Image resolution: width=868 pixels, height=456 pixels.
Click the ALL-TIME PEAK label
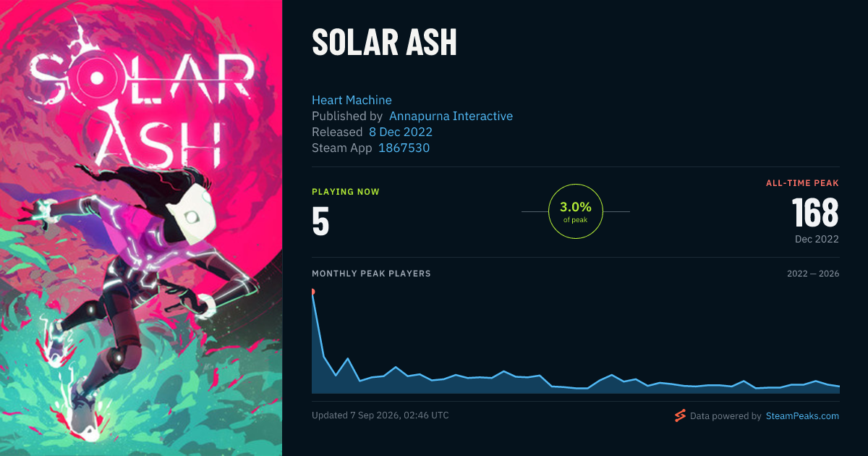(x=803, y=183)
